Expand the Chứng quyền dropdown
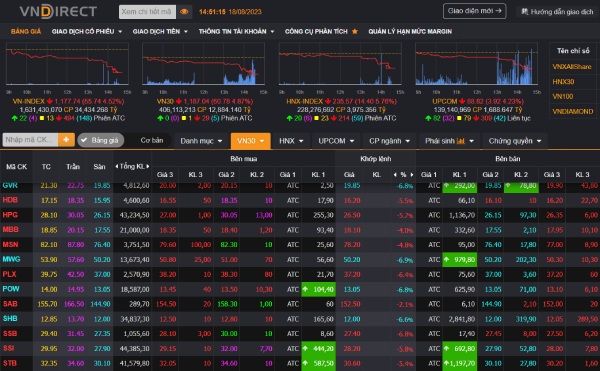 coord(515,141)
